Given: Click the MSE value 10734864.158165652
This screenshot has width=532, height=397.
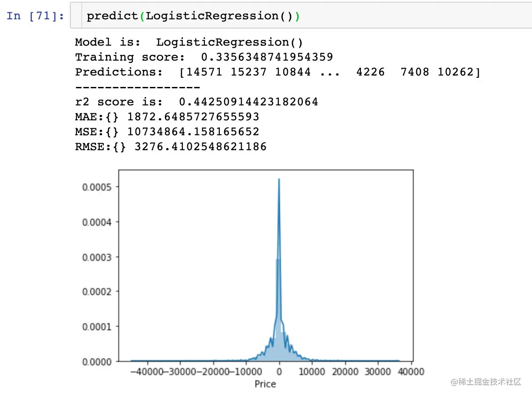Looking at the screenshot, I should pos(193,132).
